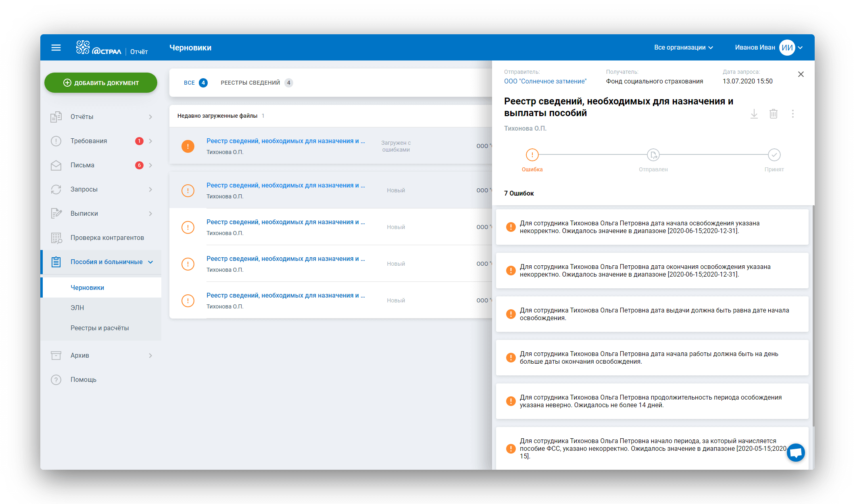855x504 pixels.
Task: Open the three-dot more options menu
Action: (793, 114)
